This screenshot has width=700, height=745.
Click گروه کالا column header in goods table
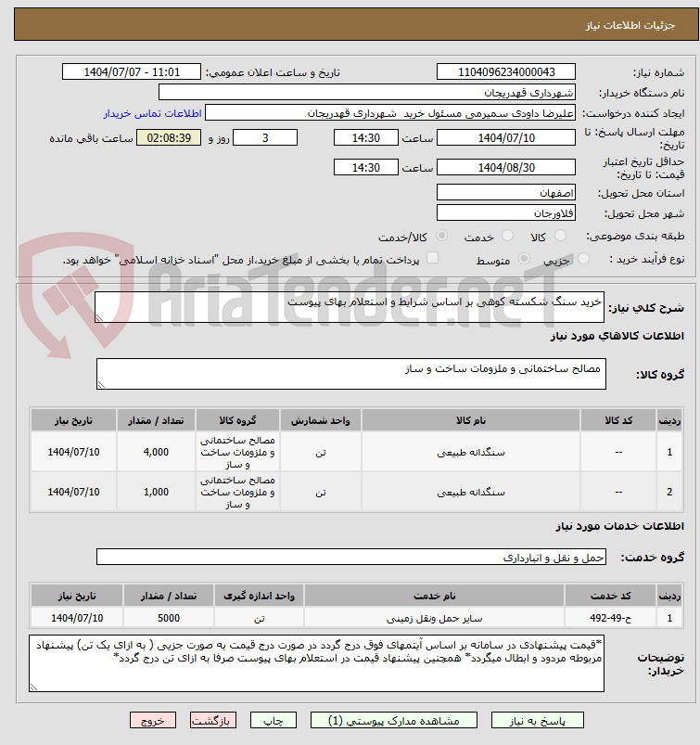[x=237, y=420]
